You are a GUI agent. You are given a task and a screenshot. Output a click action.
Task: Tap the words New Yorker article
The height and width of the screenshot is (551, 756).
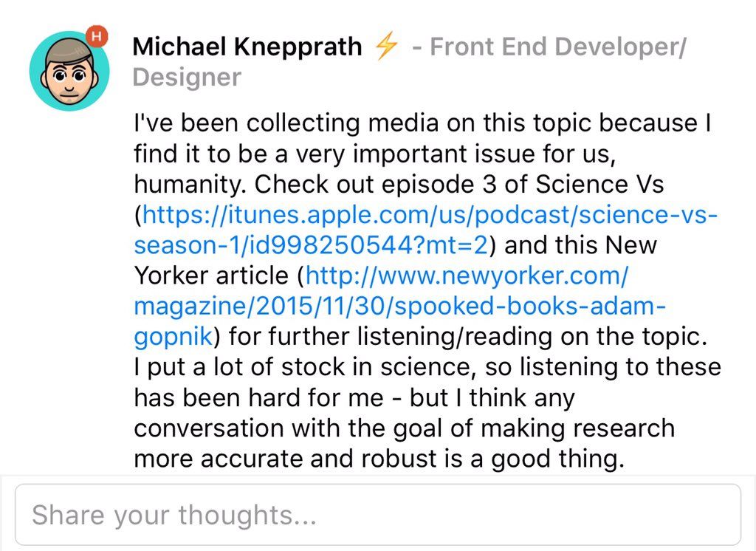[216, 275]
